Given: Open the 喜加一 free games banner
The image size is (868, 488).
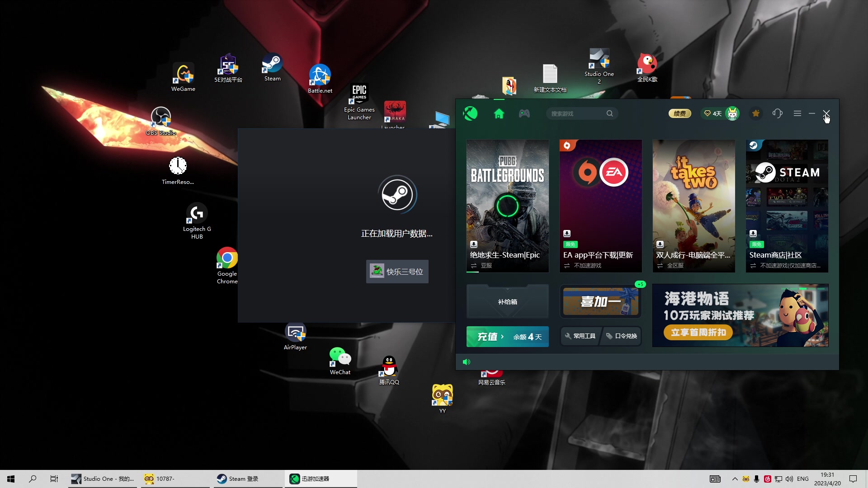Looking at the screenshot, I should pyautogui.click(x=600, y=301).
